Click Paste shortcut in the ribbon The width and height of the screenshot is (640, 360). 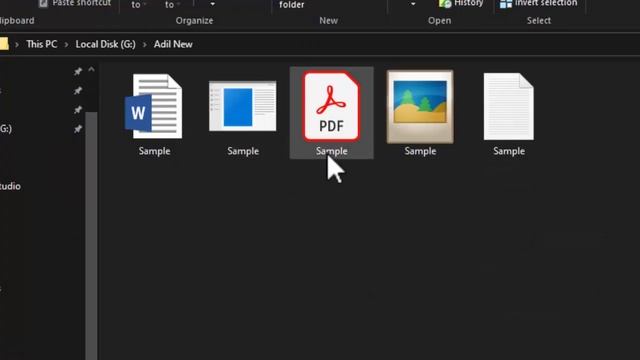tap(76, 3)
